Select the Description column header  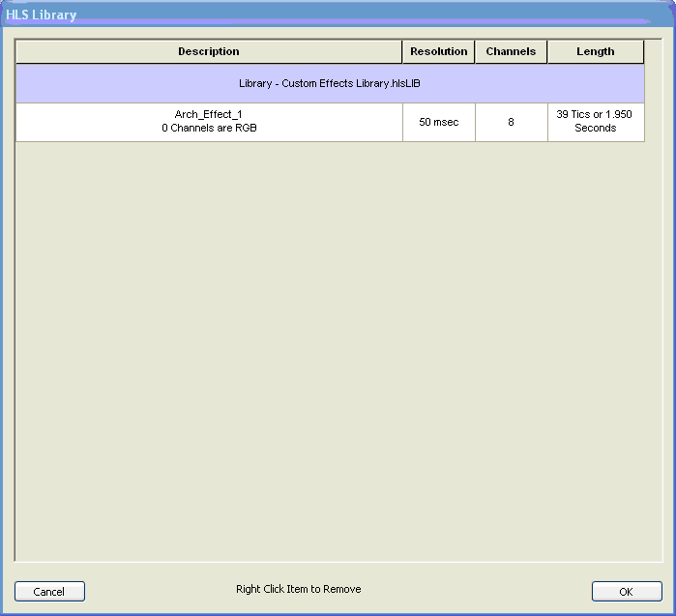click(209, 51)
